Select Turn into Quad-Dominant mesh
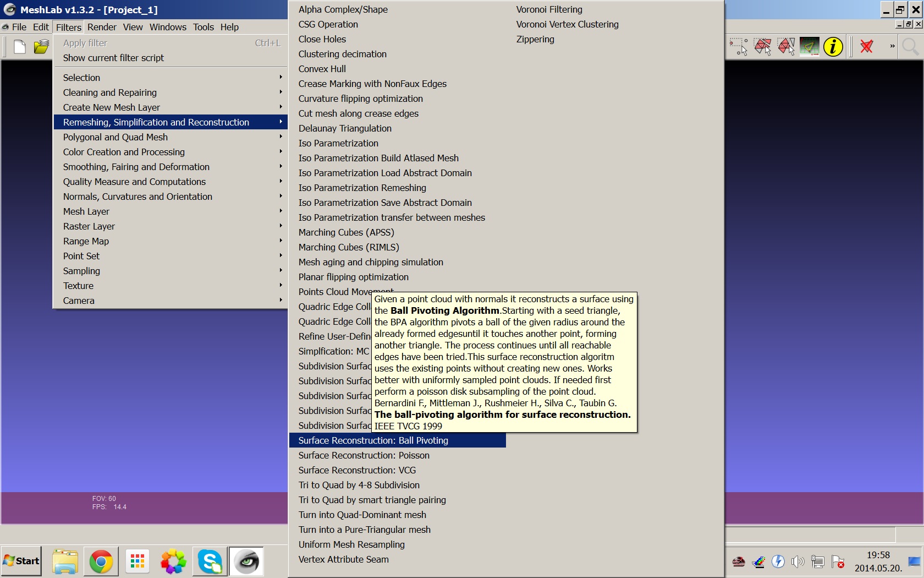This screenshot has height=578, width=924. [x=397, y=515]
